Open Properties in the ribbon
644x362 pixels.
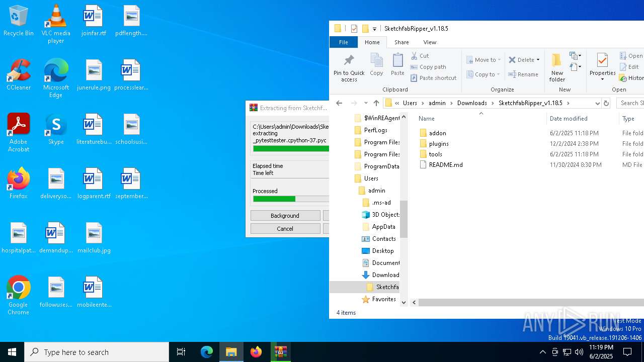click(602, 68)
